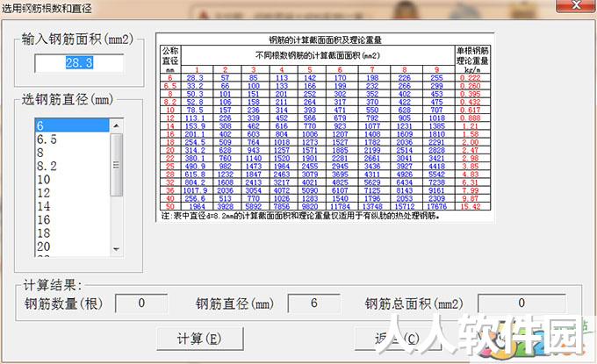
Task: Click the 钢筋总面积(mm2) result field
Action: [521, 303]
